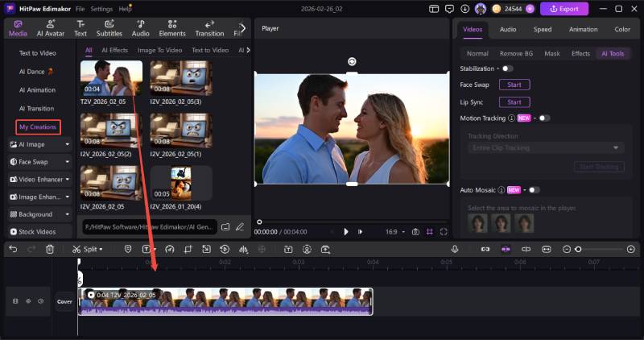Screen dimensions: 644x340
Task: Open the folder icon next to file path
Action: click(226, 227)
